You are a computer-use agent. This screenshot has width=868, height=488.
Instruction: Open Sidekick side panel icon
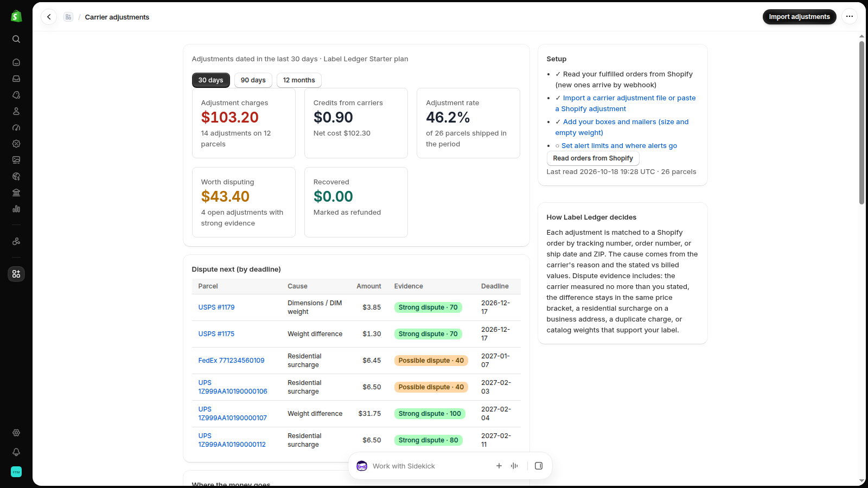coord(539,466)
